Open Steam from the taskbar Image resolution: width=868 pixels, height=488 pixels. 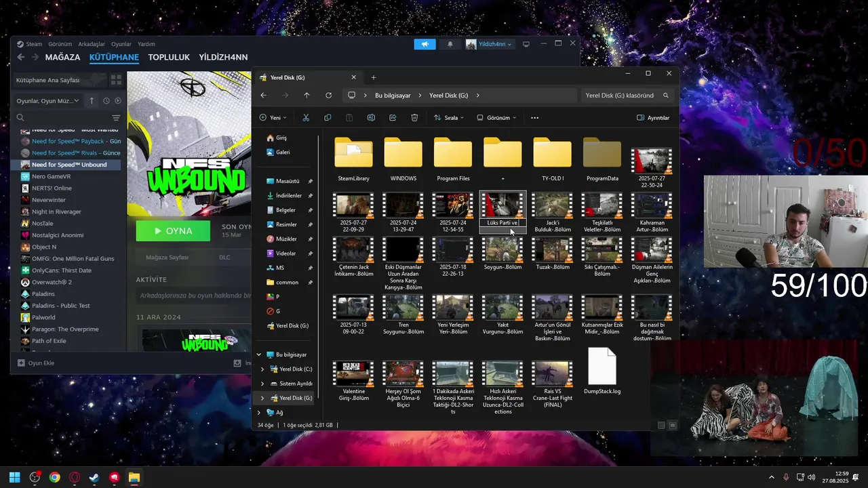(x=94, y=477)
